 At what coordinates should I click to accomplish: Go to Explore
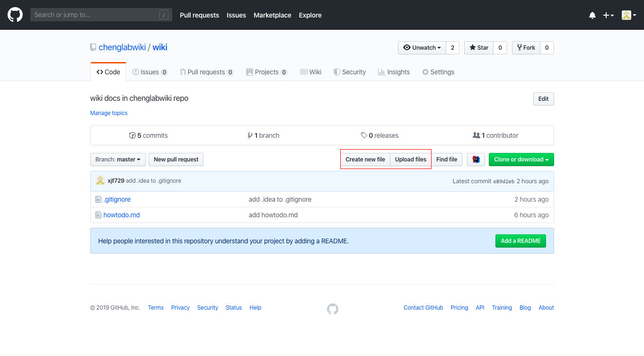(310, 15)
